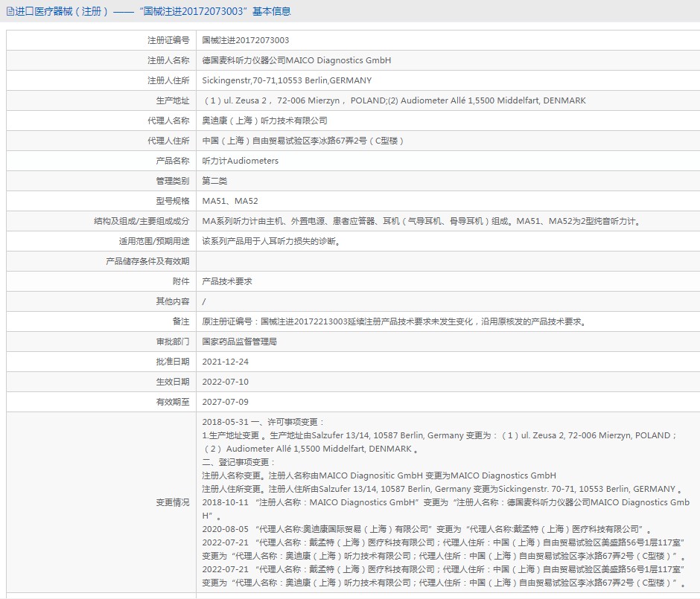Select the "型号规格" row label
Image resolution: width=700 pixels, height=599 pixels.
(x=173, y=201)
